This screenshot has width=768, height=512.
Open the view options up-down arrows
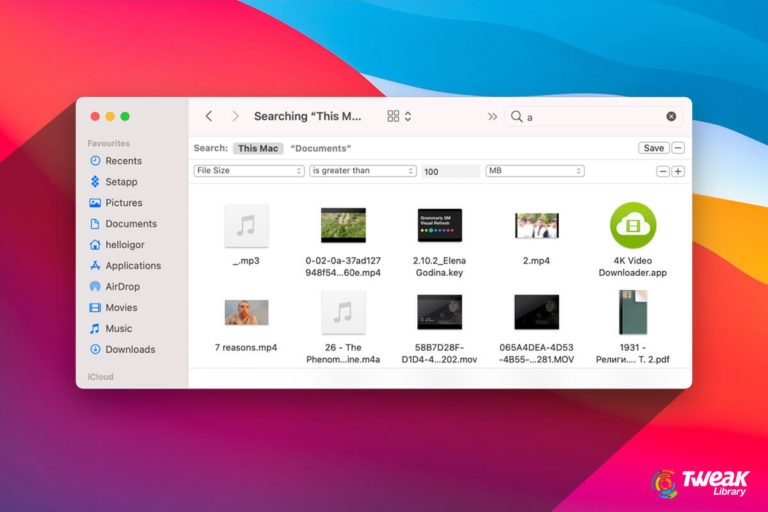408,116
